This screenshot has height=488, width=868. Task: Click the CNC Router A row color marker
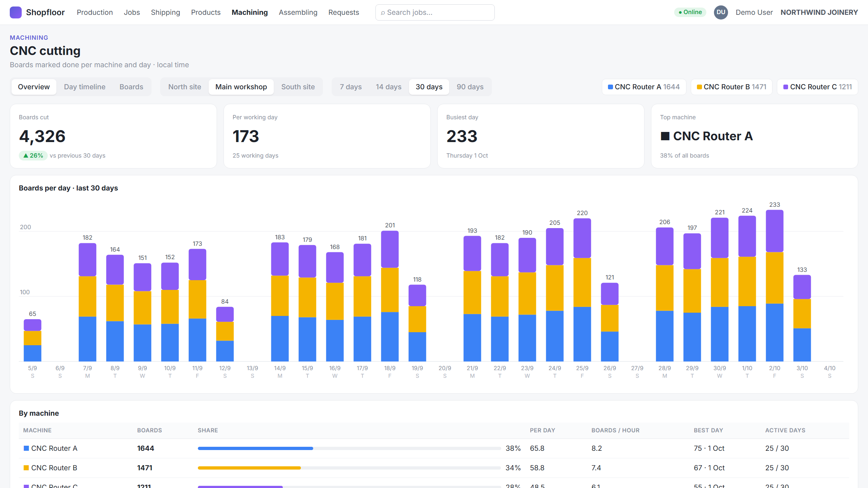[x=26, y=448]
